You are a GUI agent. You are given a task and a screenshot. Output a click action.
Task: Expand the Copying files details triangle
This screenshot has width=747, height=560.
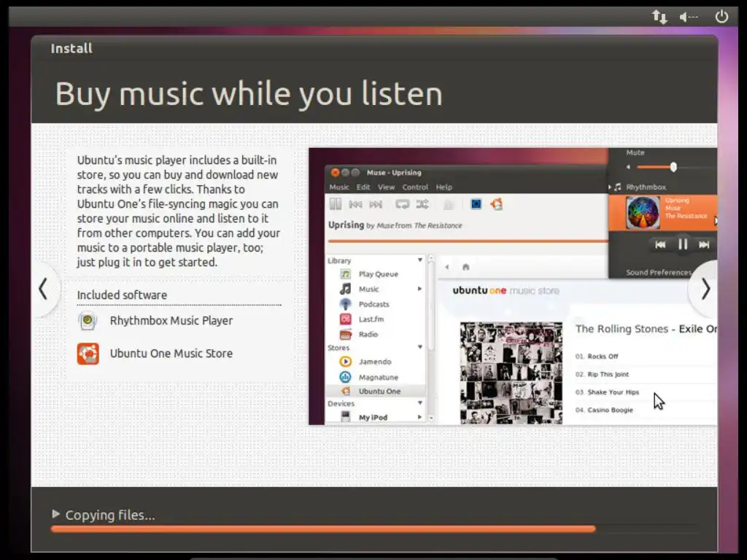tap(55, 514)
